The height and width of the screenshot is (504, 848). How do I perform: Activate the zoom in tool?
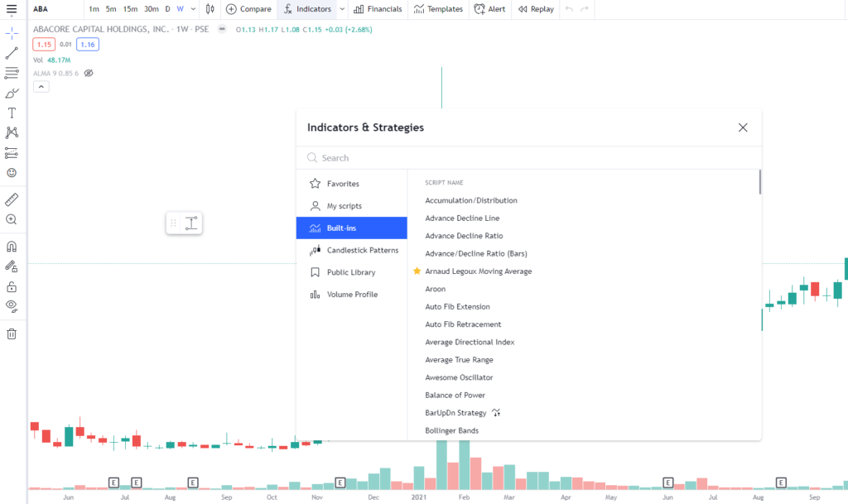12,219
